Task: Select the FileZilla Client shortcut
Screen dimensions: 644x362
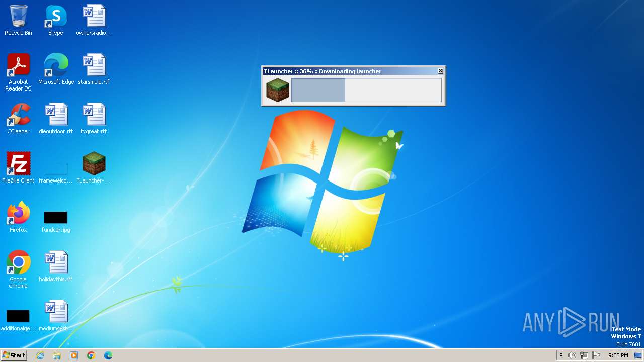Action: 18,168
